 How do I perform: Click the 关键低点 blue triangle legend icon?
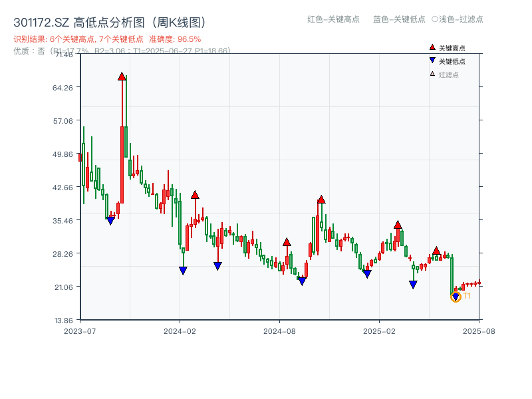[431, 59]
